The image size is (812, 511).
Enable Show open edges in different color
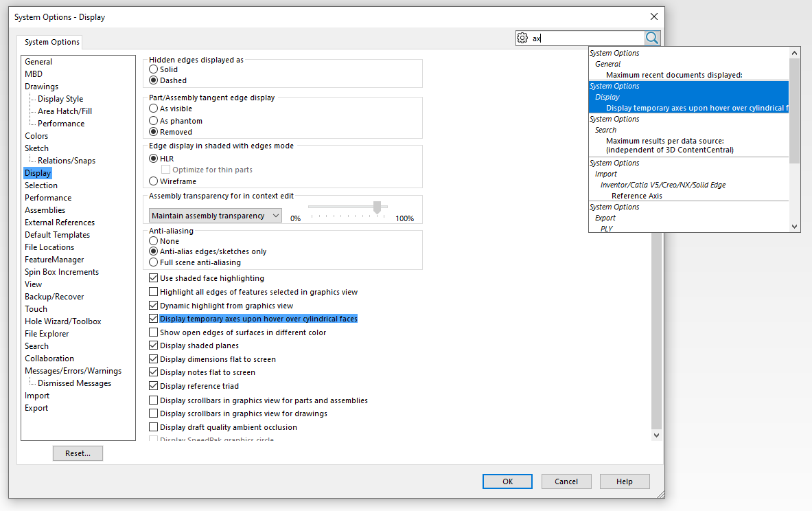(154, 332)
